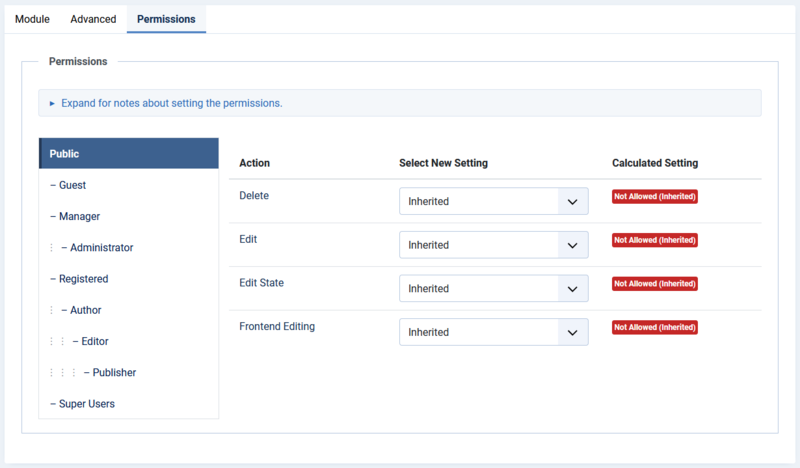
Task: Click the Edit State action label
Action: point(261,283)
